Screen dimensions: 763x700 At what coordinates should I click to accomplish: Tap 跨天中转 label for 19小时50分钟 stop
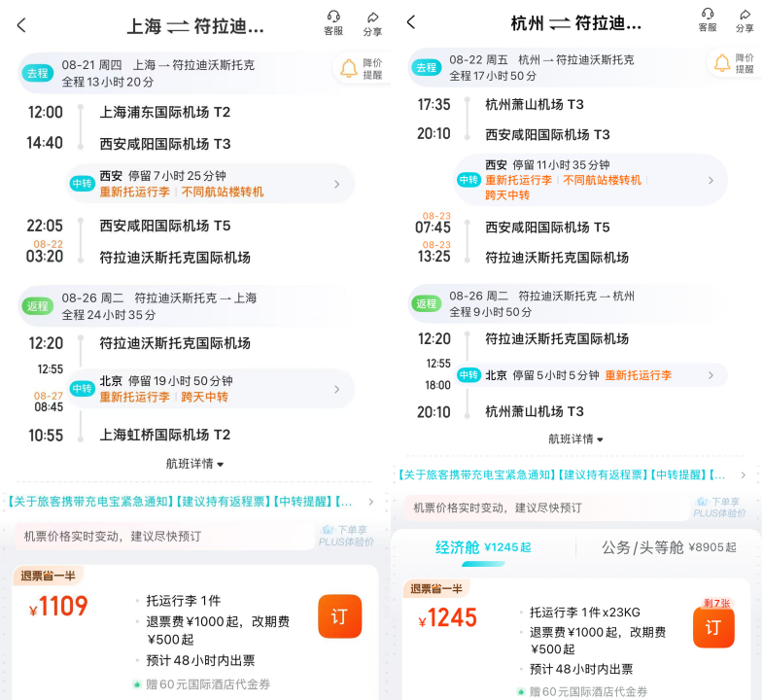pos(204,397)
